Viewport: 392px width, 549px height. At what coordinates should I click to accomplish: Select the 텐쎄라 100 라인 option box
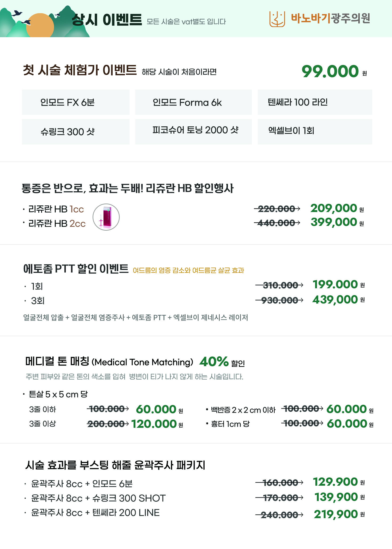(x=315, y=102)
